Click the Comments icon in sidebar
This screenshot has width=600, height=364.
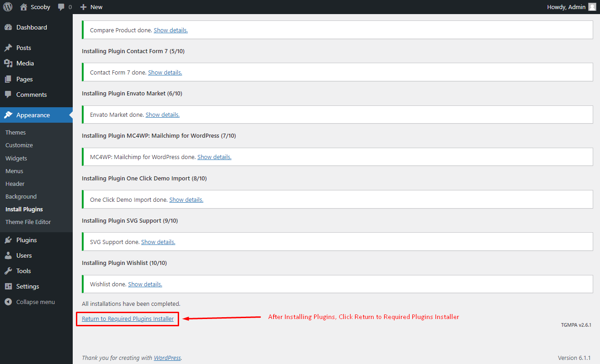tap(8, 95)
